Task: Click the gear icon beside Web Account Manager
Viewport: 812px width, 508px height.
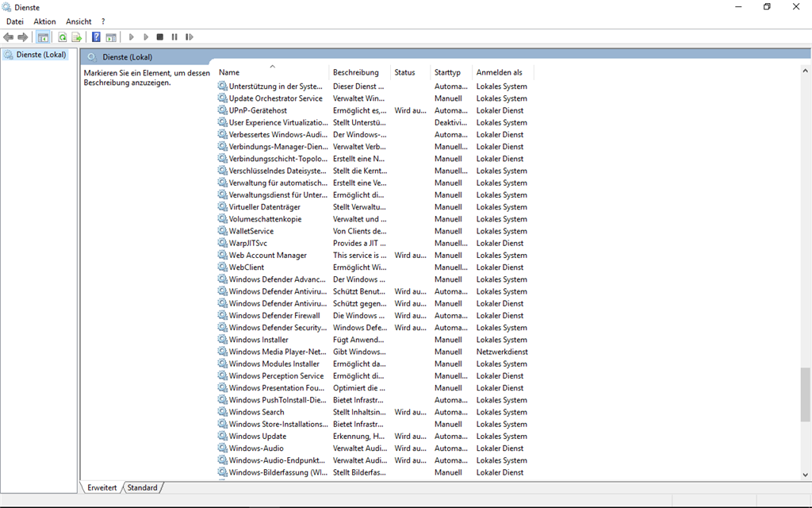Action: [x=222, y=255]
